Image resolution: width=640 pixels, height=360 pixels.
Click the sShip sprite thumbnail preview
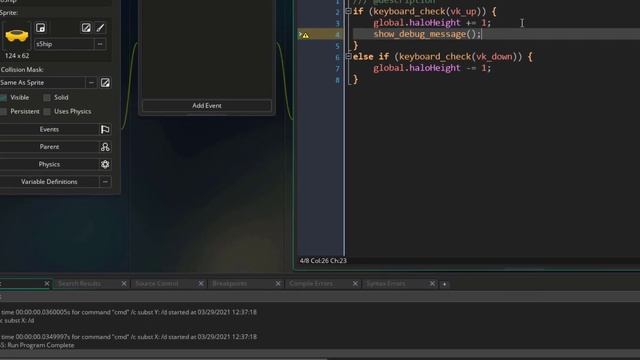click(17, 36)
